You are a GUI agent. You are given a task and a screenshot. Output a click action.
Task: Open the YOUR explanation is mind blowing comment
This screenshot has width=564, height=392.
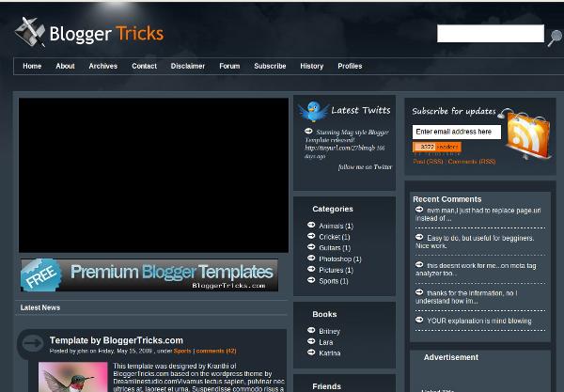[479, 321]
